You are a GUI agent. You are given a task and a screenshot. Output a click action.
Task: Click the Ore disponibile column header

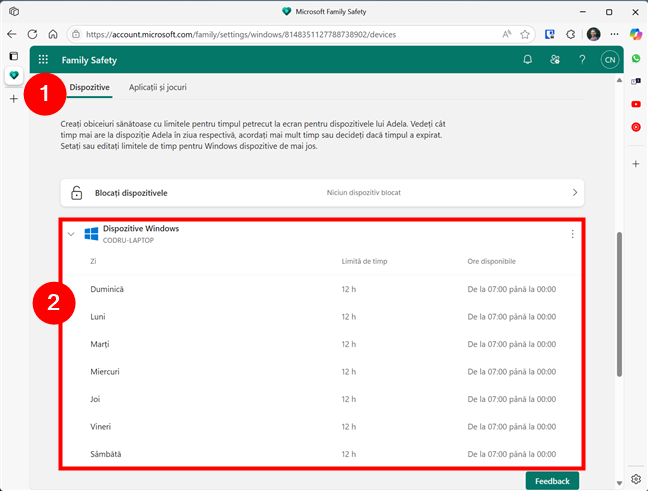[491, 261]
